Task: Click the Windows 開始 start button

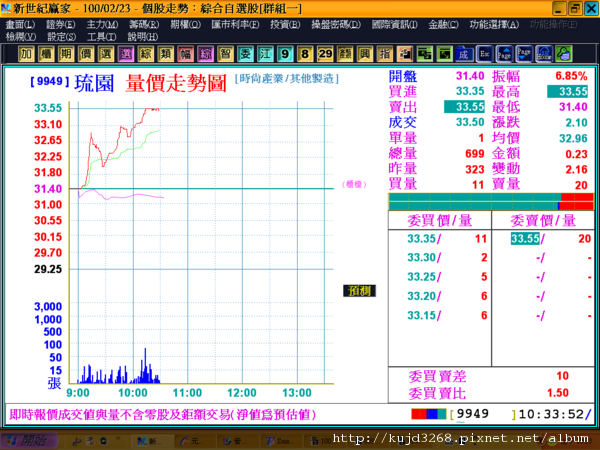Action: pyautogui.click(x=29, y=441)
